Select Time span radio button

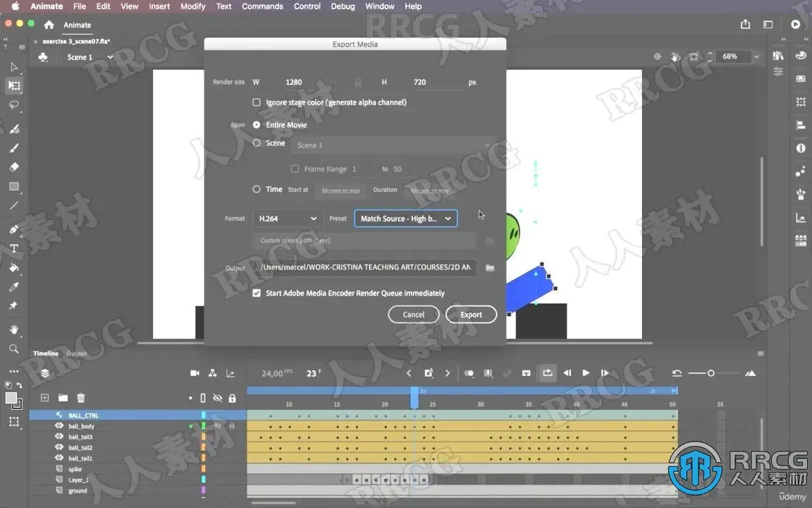point(257,189)
